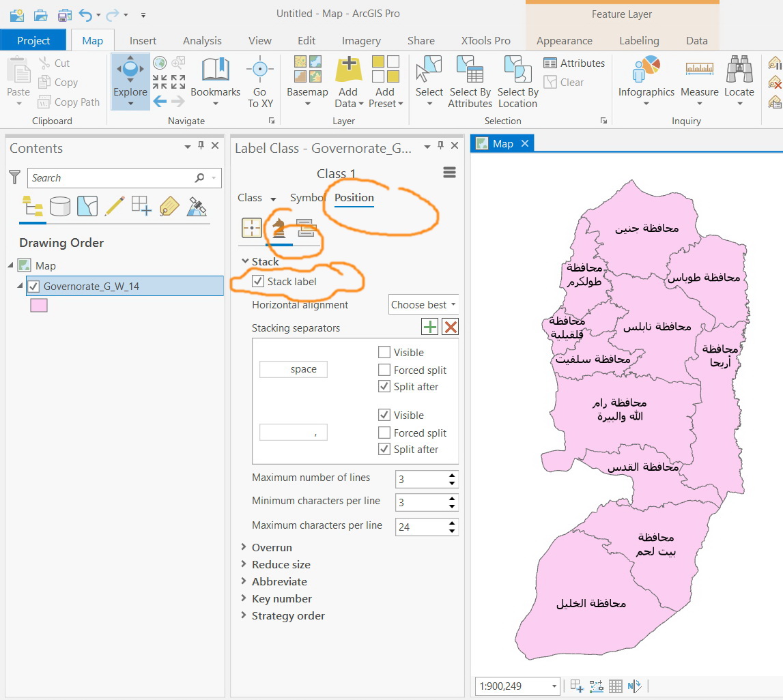List by Snapping icon in Contents
783x700 pixels.
click(x=142, y=206)
